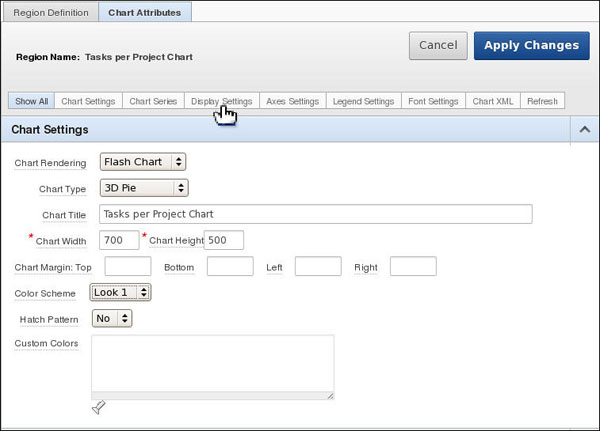Viewport: 600px width, 431px height.
Task: Go to Chart Series section
Action: [x=153, y=101]
